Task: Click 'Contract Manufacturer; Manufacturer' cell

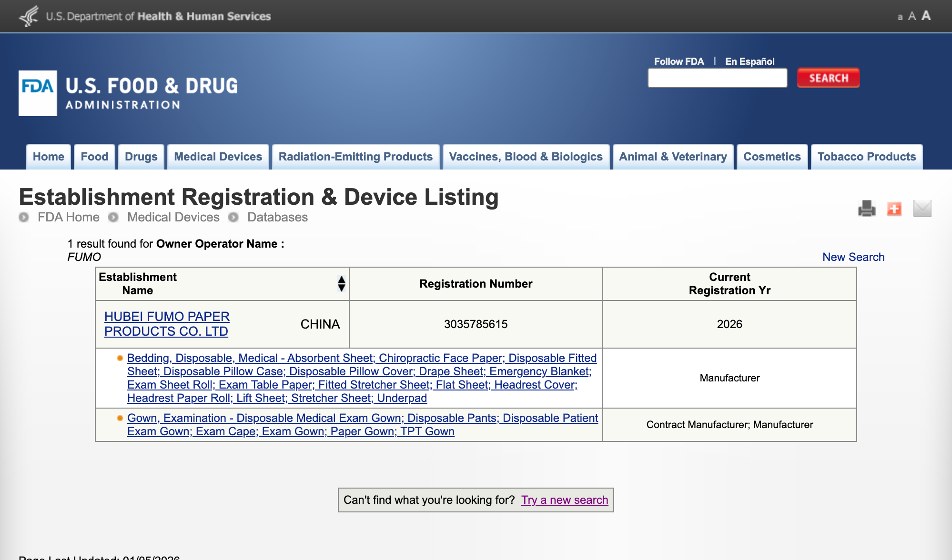Action: point(729,425)
